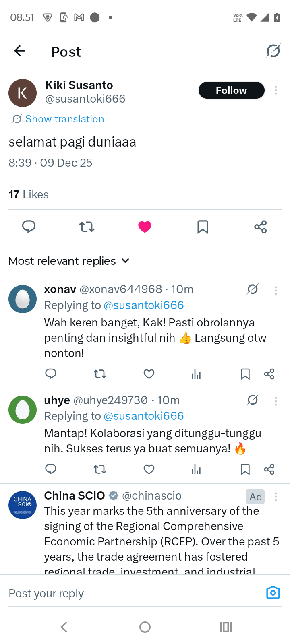290x644 pixels.
Task: Repost Kiki Susanto's post
Action: 87,227
